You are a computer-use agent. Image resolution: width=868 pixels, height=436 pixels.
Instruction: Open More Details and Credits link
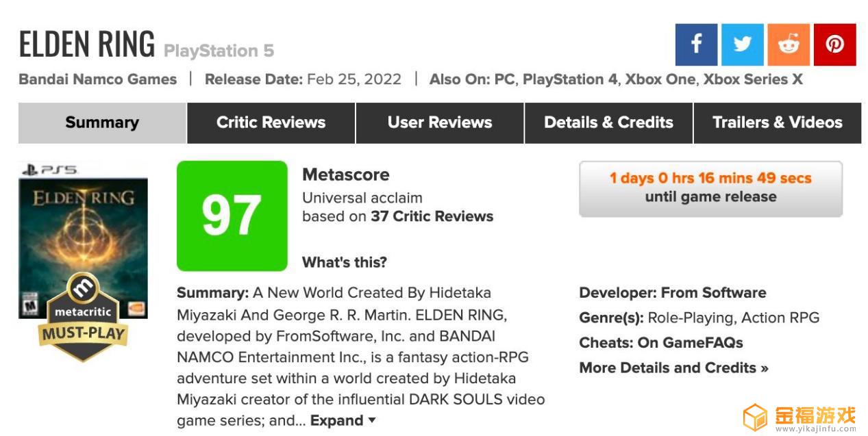click(x=673, y=368)
